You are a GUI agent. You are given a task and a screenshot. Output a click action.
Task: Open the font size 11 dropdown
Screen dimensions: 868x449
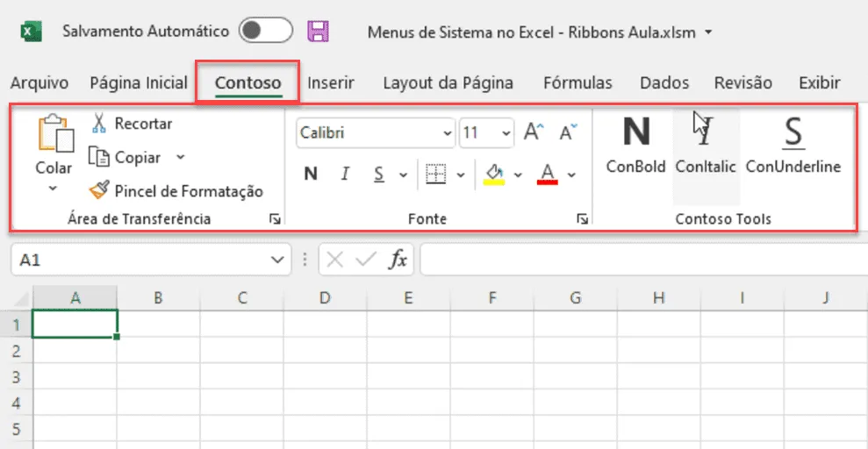506,133
